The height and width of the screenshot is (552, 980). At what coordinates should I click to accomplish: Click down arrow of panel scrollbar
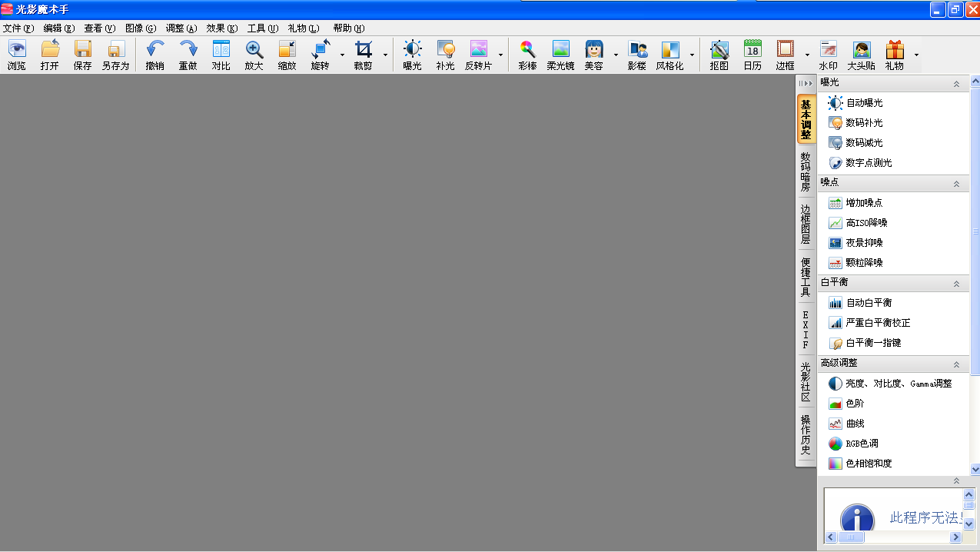tap(975, 469)
